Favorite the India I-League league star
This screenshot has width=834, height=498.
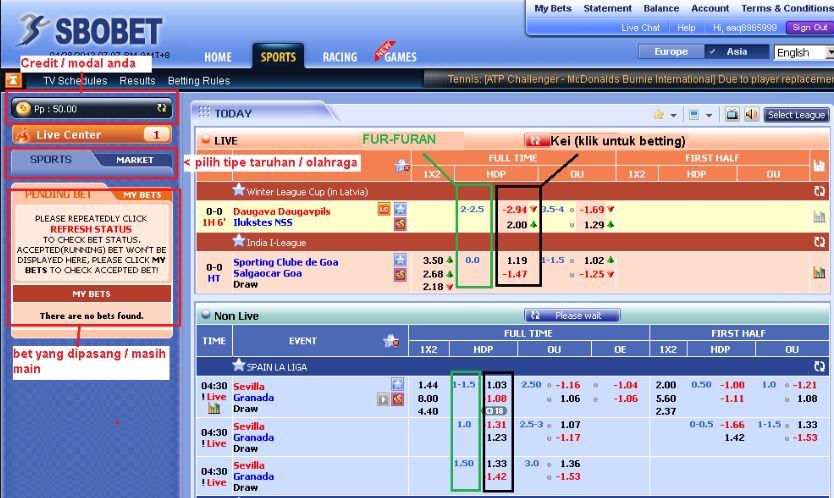coord(239,241)
